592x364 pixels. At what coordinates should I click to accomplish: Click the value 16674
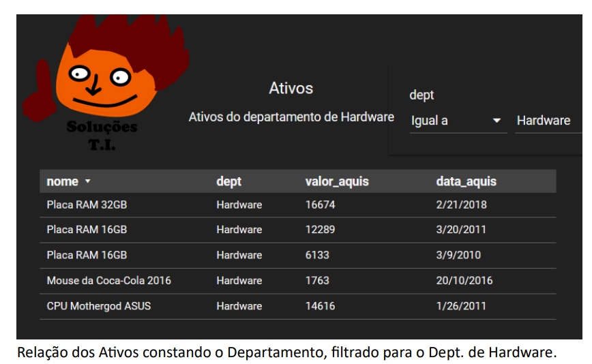pyautogui.click(x=320, y=204)
